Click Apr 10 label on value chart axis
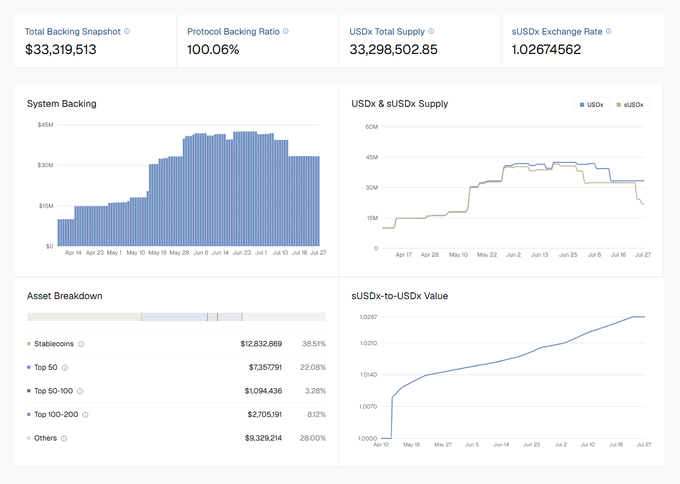Image resolution: width=680 pixels, height=484 pixels. [381, 445]
